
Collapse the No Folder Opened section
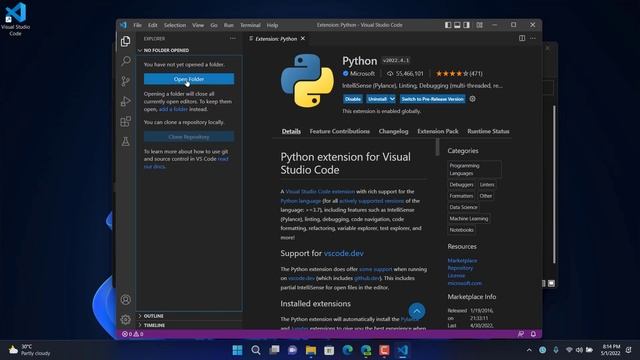click(190, 50)
